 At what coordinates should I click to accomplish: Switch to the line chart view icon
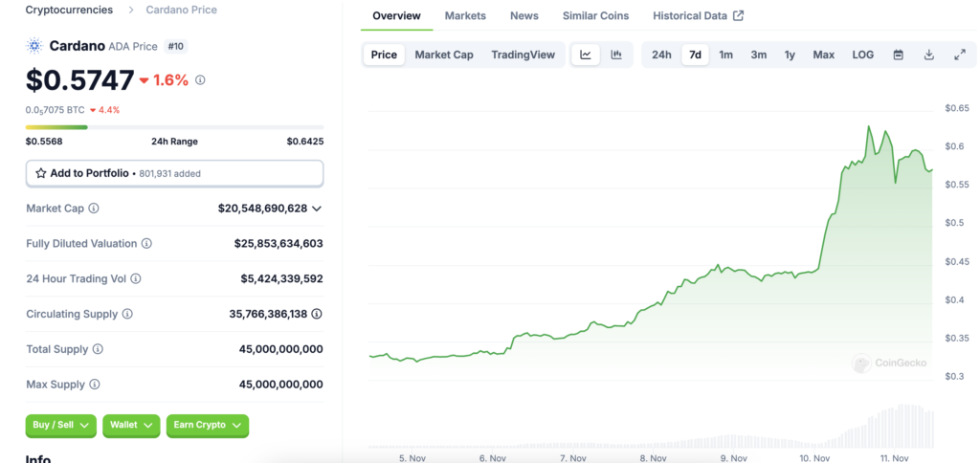(586, 55)
